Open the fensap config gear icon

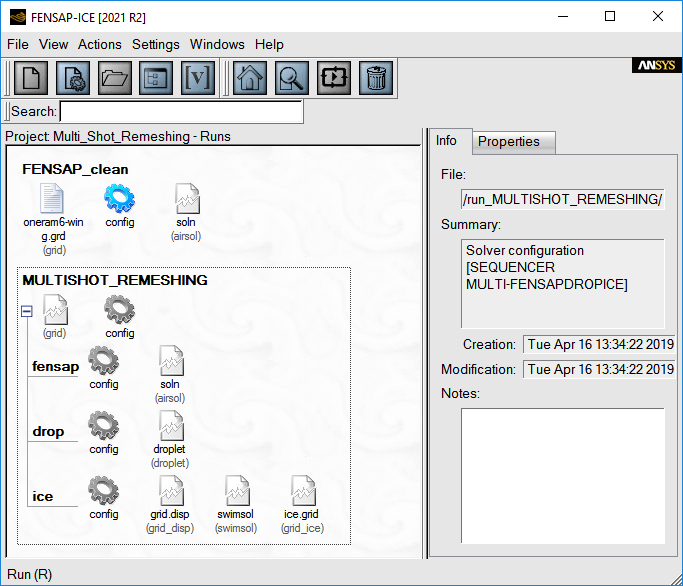coord(104,361)
